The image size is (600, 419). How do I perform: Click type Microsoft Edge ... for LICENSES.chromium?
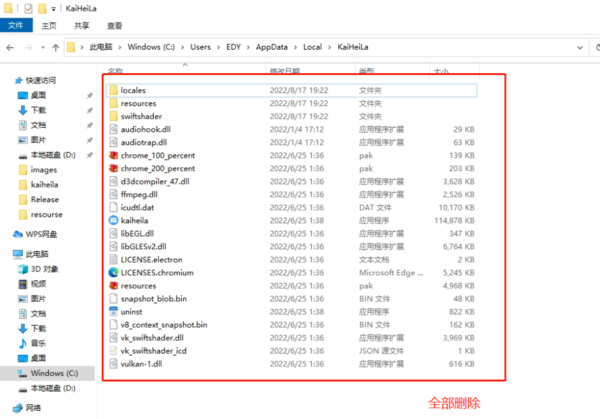click(391, 272)
